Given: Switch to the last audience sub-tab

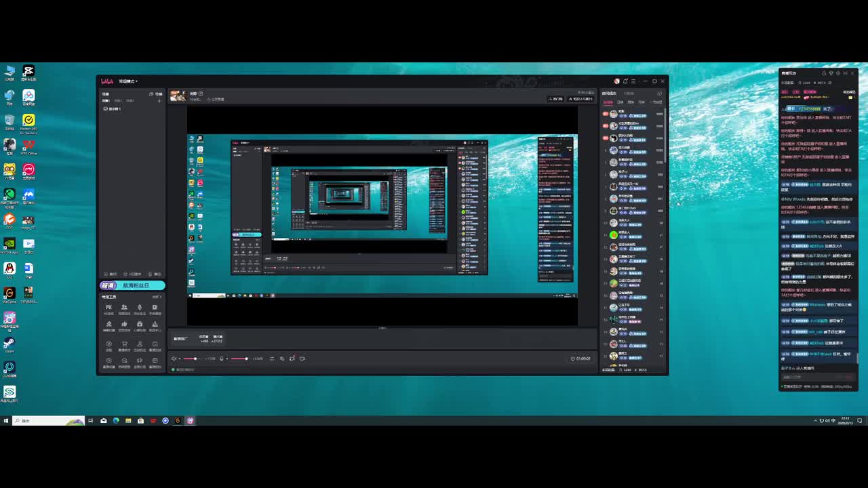Looking at the screenshot, I should (x=656, y=102).
